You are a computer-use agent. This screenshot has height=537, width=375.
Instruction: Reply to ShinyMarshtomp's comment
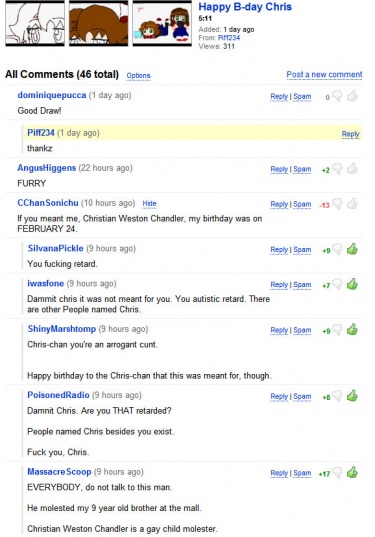click(x=279, y=330)
